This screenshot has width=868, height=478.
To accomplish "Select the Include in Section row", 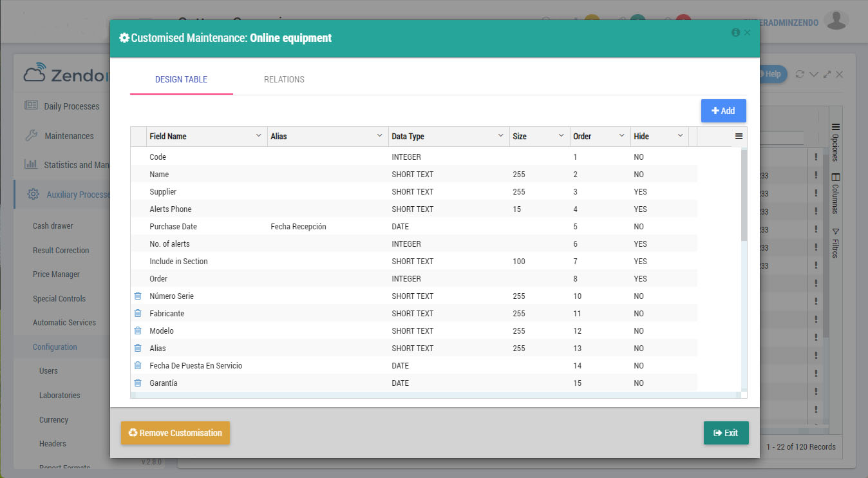I will (x=414, y=261).
